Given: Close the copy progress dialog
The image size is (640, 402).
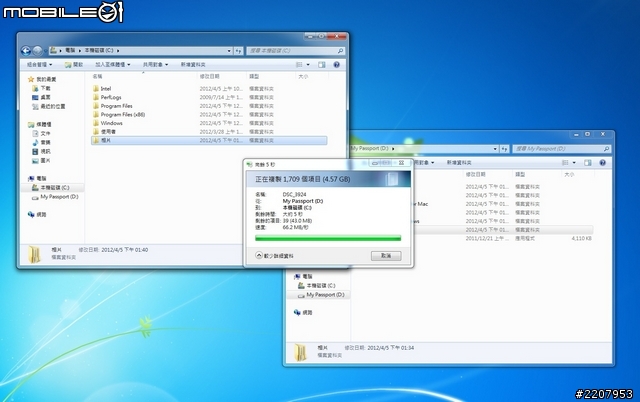Looking at the screenshot, I should point(401,163).
